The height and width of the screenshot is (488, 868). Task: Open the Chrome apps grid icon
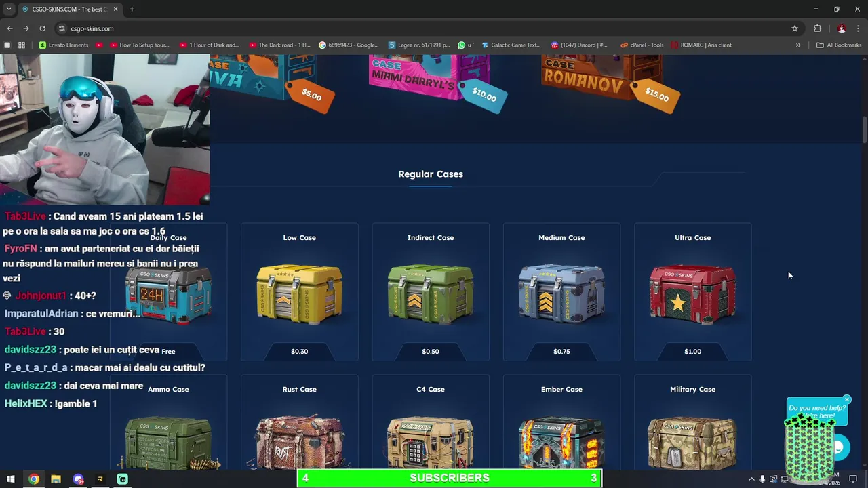pos(22,45)
